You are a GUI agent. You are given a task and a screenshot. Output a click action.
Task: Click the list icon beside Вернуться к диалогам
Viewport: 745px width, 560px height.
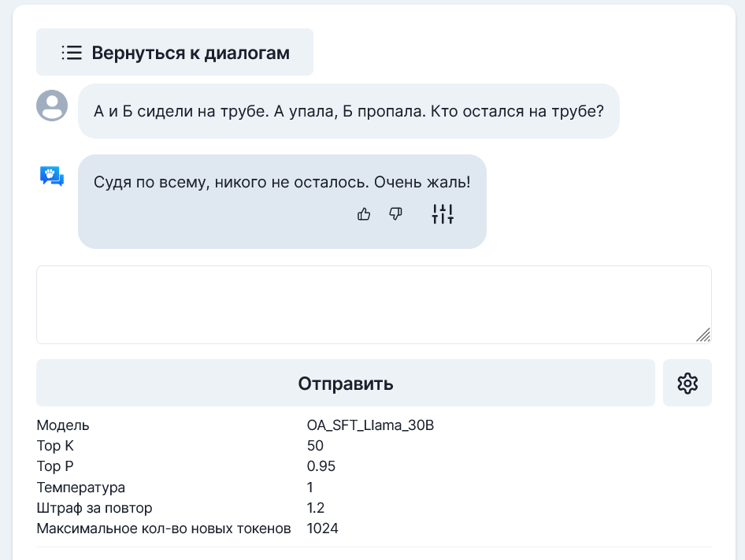(72, 53)
